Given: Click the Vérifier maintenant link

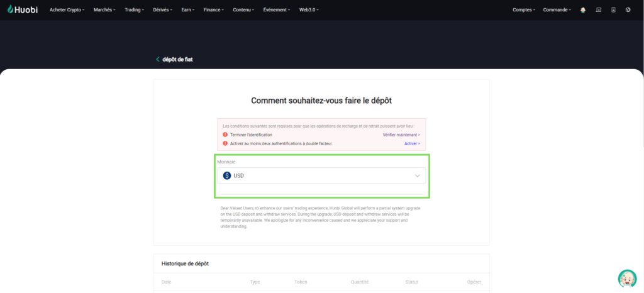Looking at the screenshot, I should click(401, 135).
